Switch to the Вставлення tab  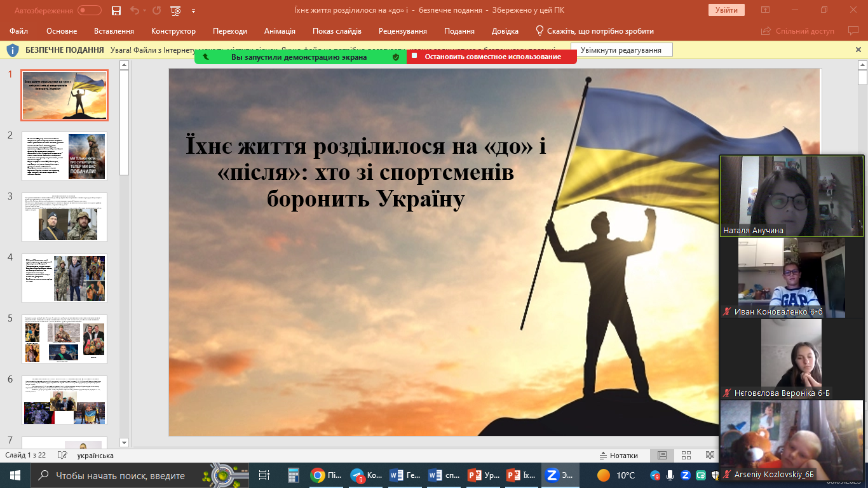click(114, 31)
